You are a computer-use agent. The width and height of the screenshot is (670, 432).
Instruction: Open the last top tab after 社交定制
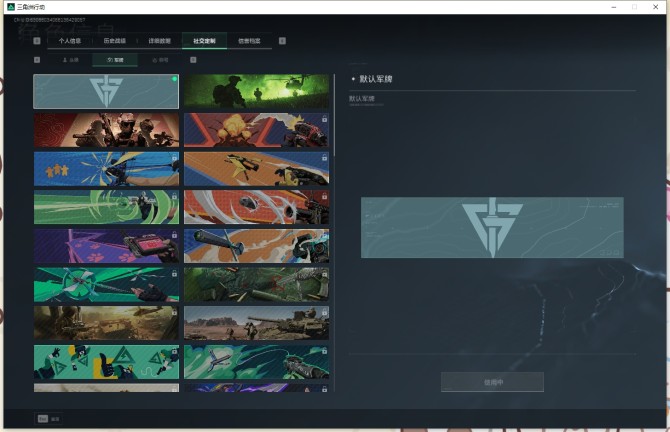[249, 41]
